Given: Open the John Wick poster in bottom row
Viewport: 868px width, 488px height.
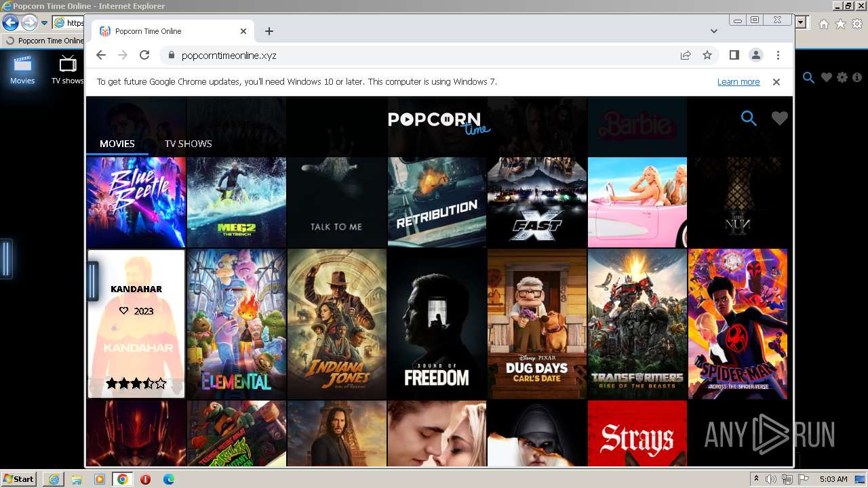Looking at the screenshot, I should pyautogui.click(x=336, y=433).
